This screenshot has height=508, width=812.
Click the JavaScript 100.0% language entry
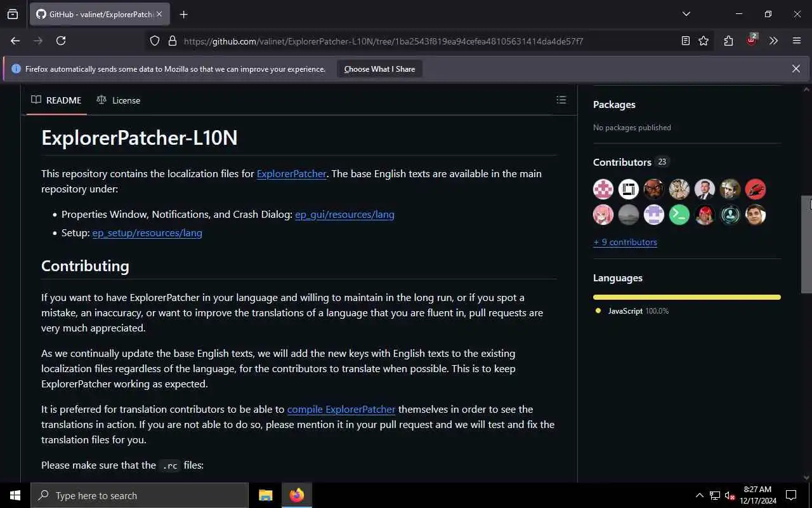coord(638,311)
